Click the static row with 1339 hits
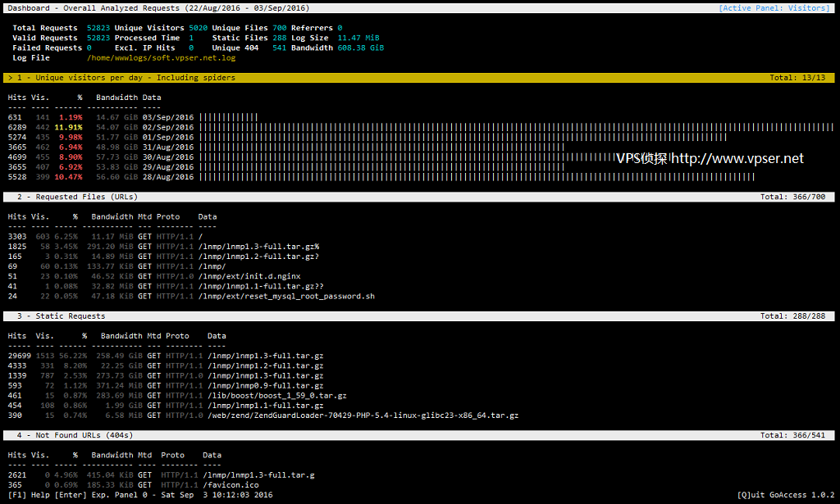Screen dimensions: 840x504 pos(166,375)
